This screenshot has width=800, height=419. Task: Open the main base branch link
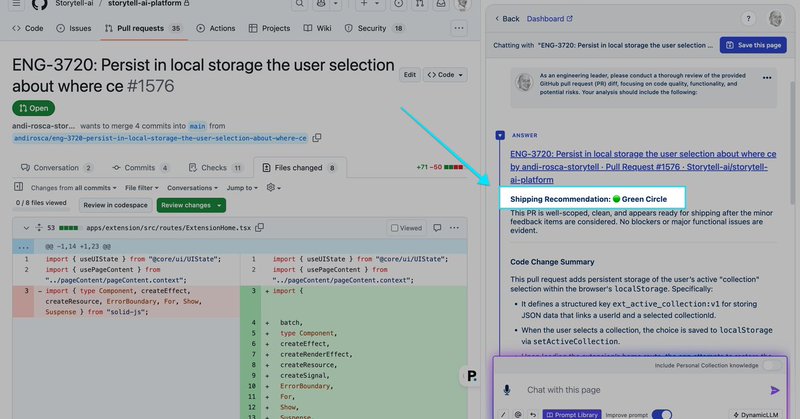tap(197, 126)
